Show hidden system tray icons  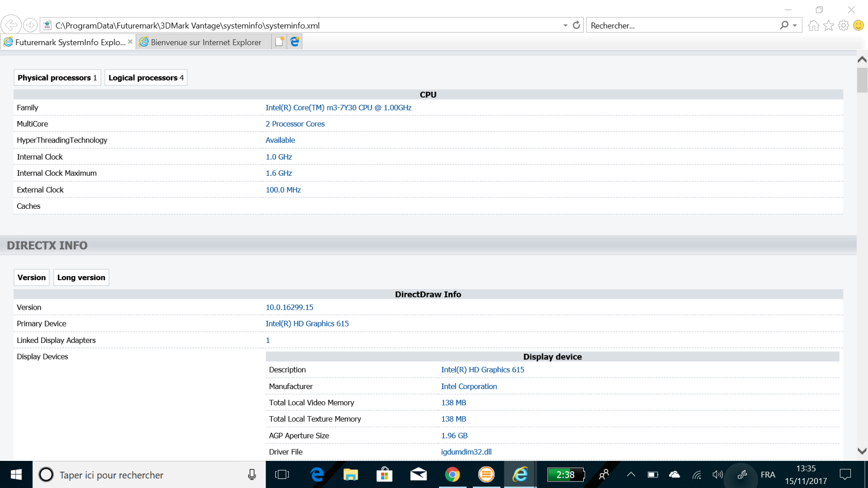point(631,474)
